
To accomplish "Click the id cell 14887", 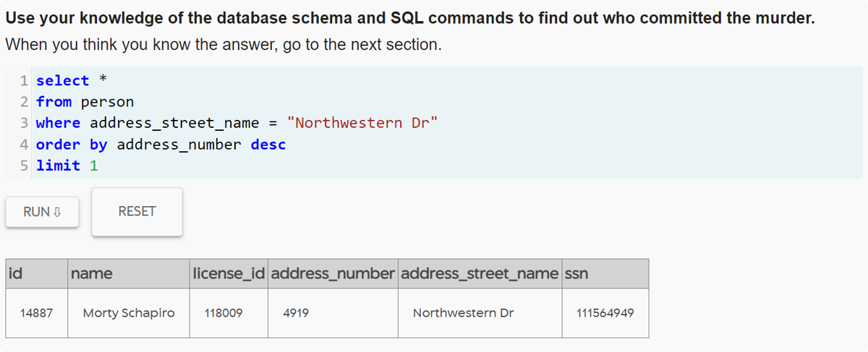I will click(37, 313).
